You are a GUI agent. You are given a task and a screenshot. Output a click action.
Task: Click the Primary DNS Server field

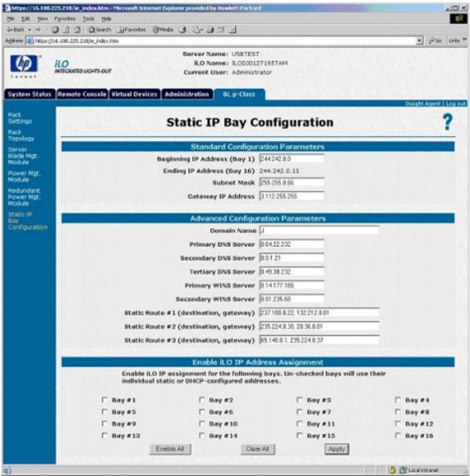point(292,244)
